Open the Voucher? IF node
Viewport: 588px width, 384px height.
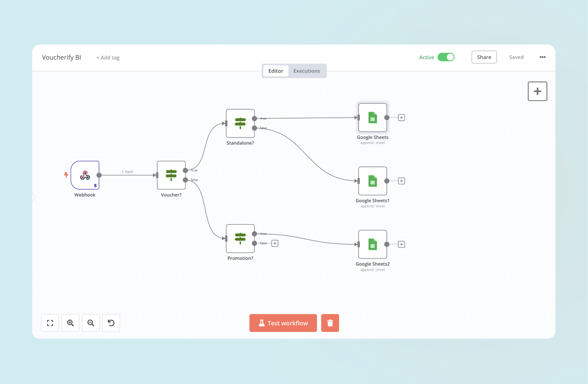[171, 175]
